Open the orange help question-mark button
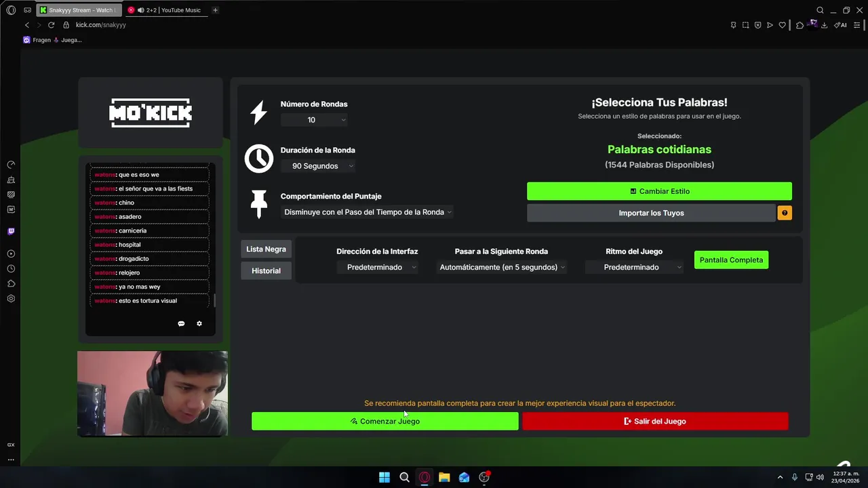The image size is (868, 488). 785,213
